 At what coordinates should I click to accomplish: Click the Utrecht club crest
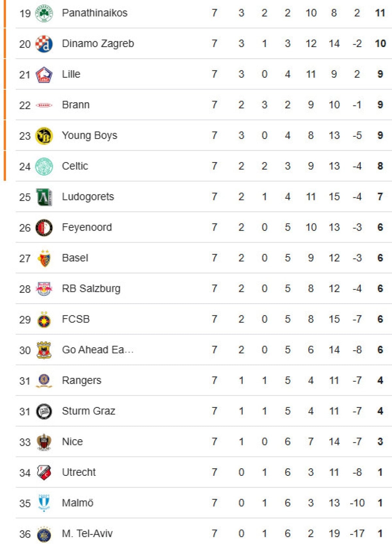click(44, 473)
